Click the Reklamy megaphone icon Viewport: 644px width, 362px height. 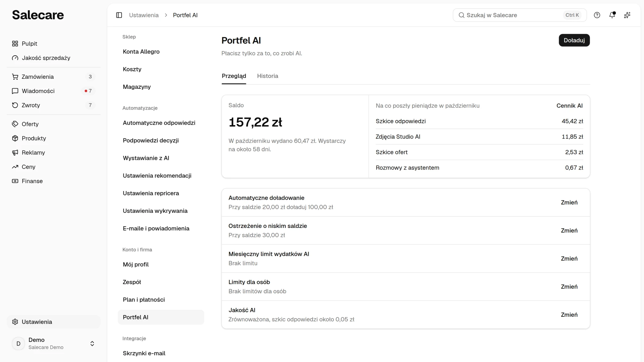pos(15,153)
